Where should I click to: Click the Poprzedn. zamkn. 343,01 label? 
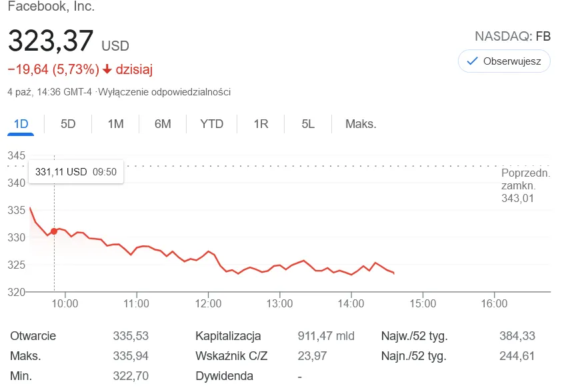[525, 185]
